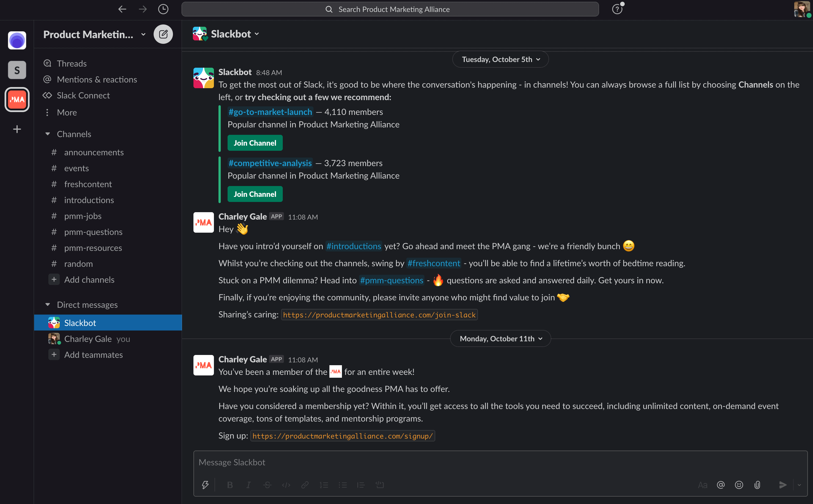Click the code formatting icon

coord(286,484)
